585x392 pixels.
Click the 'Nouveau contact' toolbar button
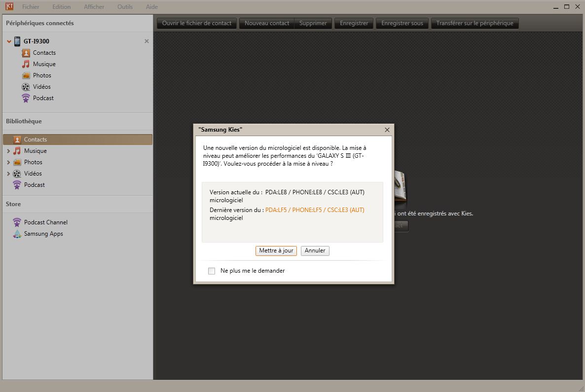tap(267, 23)
